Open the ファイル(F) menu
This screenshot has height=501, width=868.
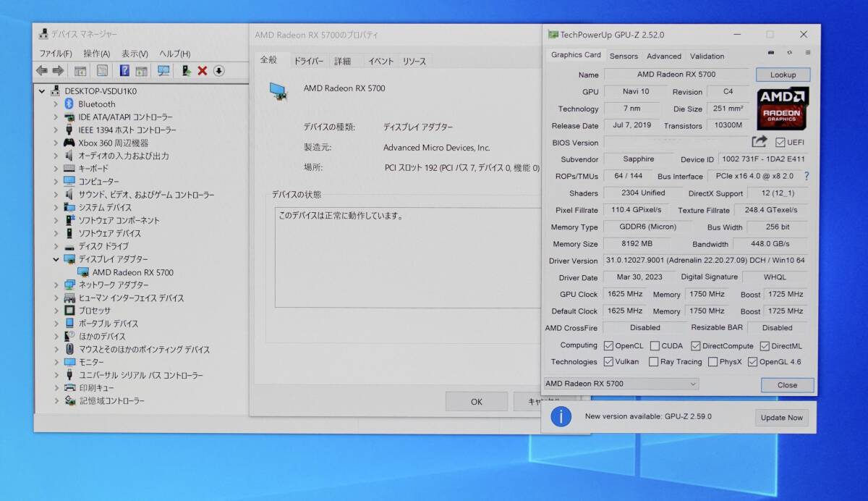coord(56,54)
